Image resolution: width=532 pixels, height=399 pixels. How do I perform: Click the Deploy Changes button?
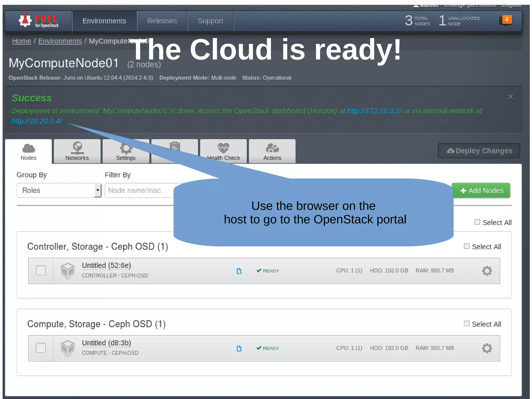pyautogui.click(x=479, y=151)
